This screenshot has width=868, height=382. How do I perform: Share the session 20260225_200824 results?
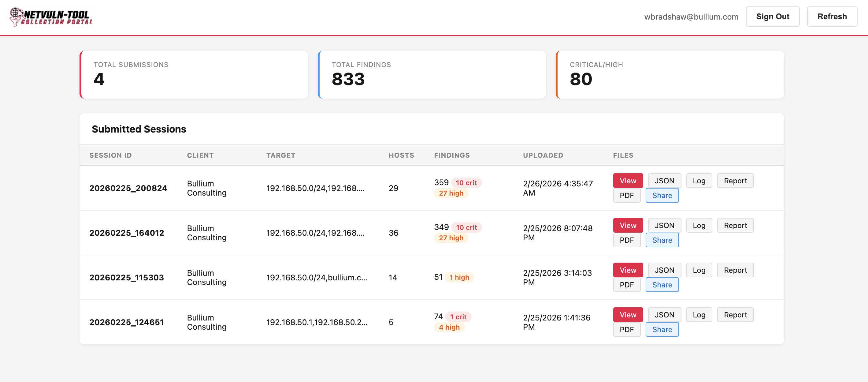pyautogui.click(x=662, y=195)
